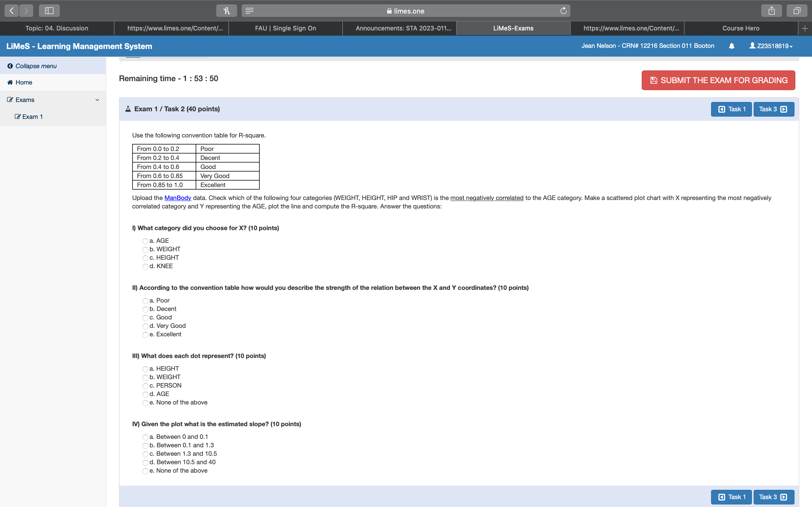Collapse the Exams section chevron
The image size is (812, 507).
(97, 100)
